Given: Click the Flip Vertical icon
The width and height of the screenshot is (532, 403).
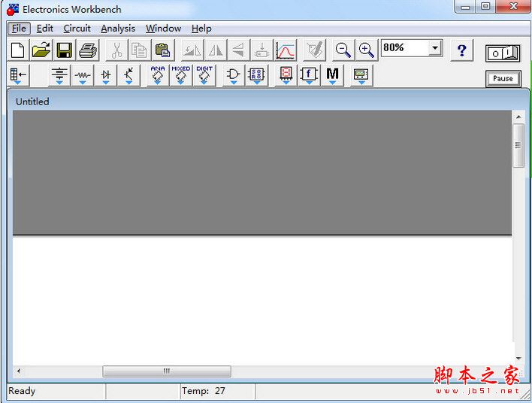Looking at the screenshot, I should click(x=239, y=50).
